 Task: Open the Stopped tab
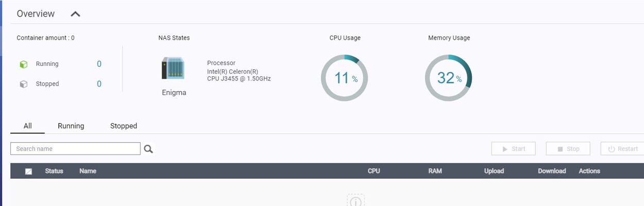click(x=124, y=126)
